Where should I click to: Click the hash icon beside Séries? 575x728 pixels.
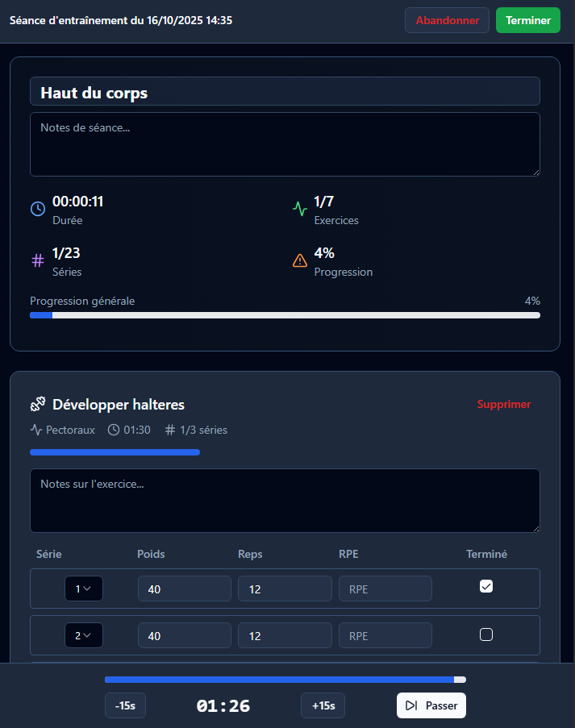[x=38, y=260]
